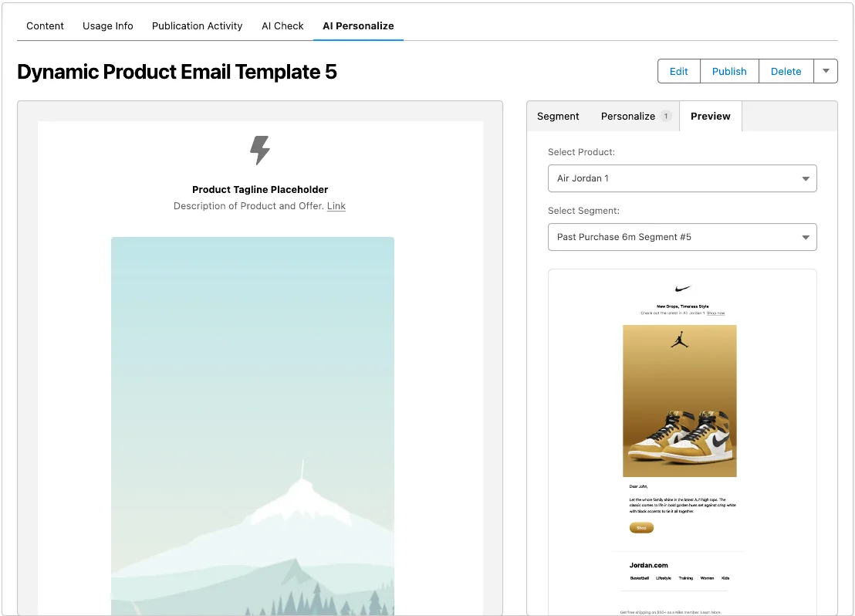Image resolution: width=855 pixels, height=616 pixels.
Task: Click the gold Shop button in preview
Action: 641,527
